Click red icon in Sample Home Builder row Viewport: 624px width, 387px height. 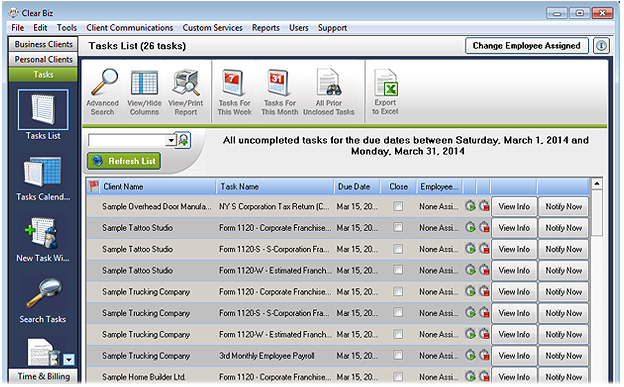[484, 376]
